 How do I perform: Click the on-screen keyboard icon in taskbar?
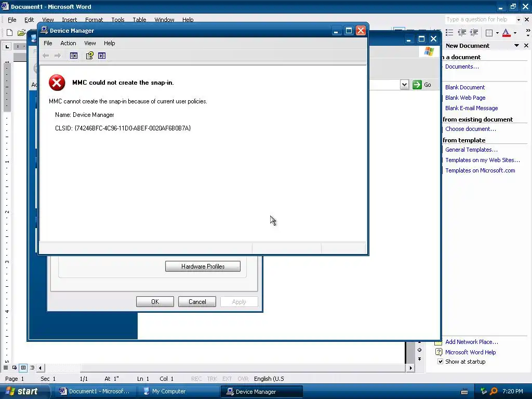(x=464, y=392)
